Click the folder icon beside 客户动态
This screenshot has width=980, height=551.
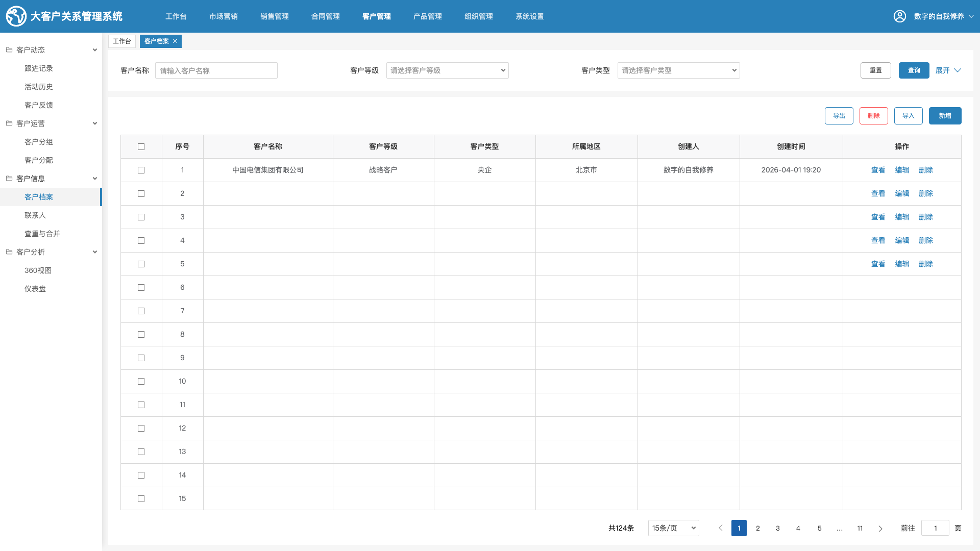coord(9,50)
